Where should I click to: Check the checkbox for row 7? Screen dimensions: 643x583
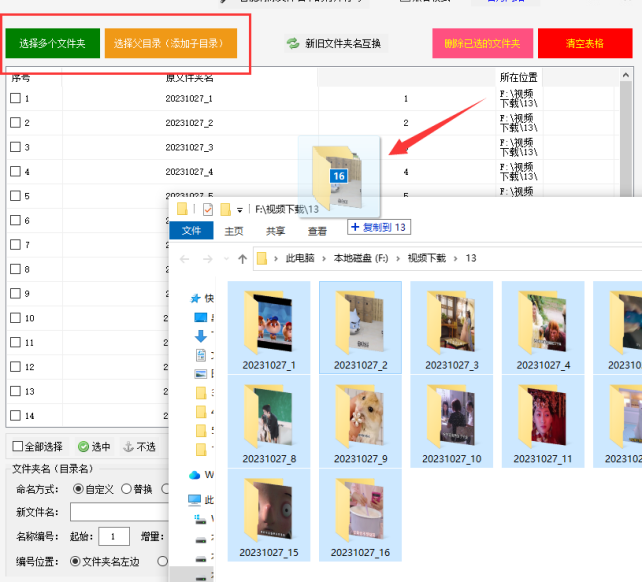point(15,244)
